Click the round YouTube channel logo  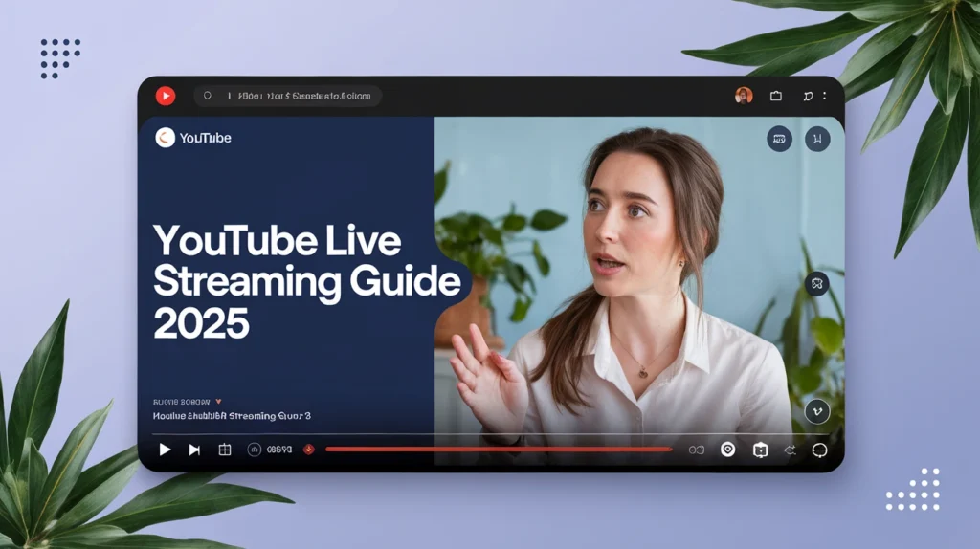165,138
